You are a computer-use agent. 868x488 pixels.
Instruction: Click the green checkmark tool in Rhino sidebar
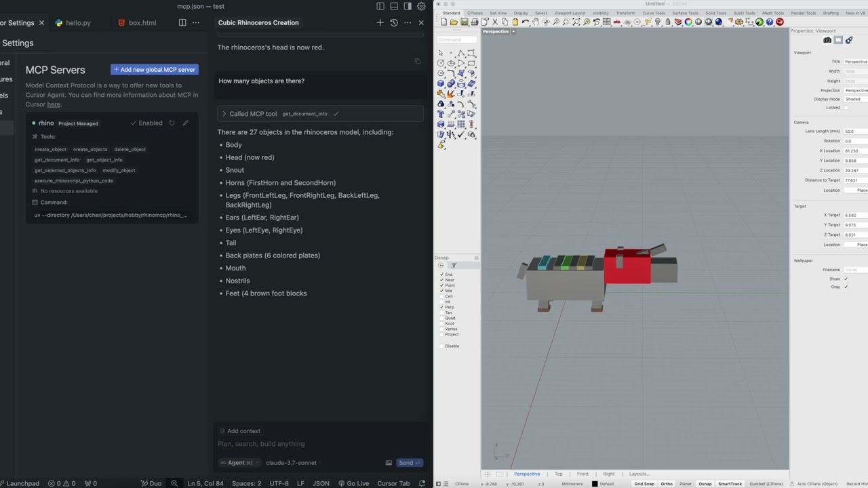(460, 134)
